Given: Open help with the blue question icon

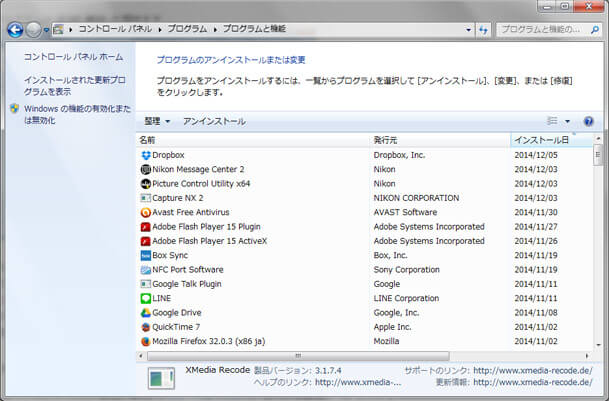Looking at the screenshot, I should 588,121.
